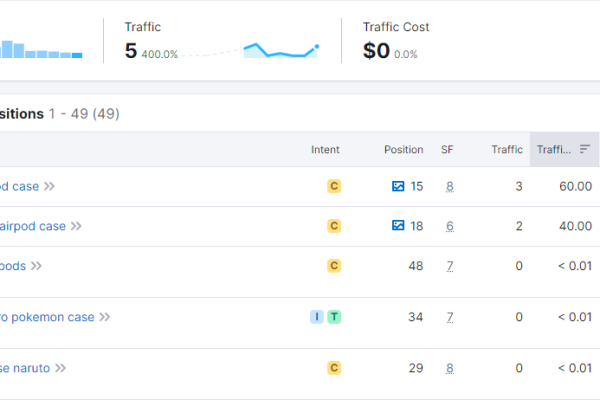Click the image SERP feature icon beside position 18
The image size is (600, 400).
click(x=398, y=225)
